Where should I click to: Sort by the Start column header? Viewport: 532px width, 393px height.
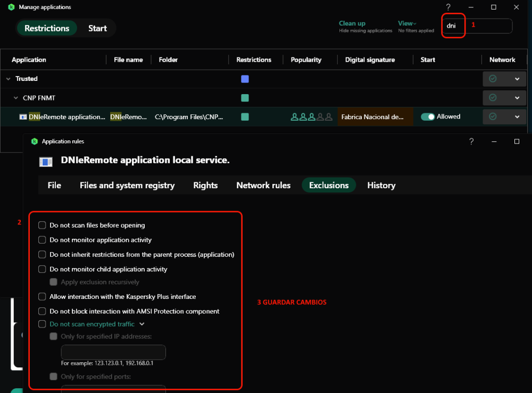click(428, 60)
